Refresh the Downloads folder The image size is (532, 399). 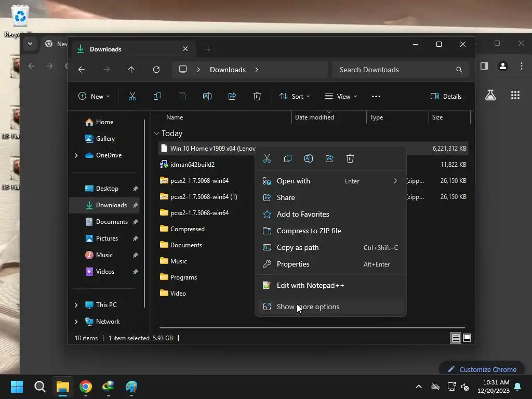coord(156,70)
